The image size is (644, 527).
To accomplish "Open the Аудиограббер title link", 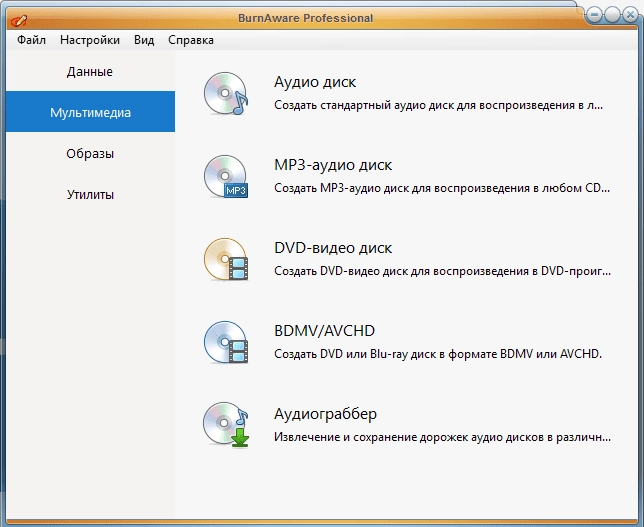I will [325, 414].
